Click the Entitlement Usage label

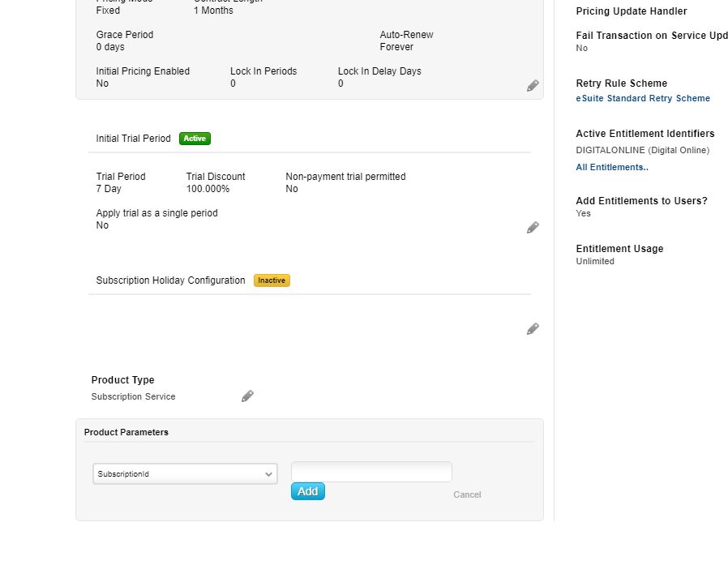(619, 249)
